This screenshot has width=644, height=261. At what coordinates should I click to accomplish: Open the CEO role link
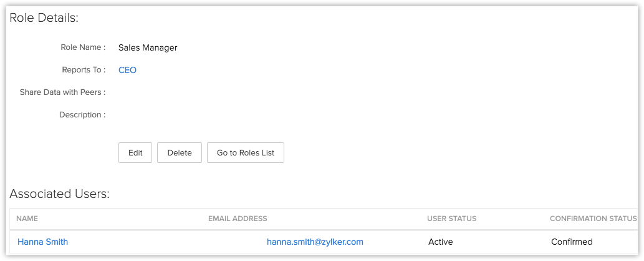127,70
